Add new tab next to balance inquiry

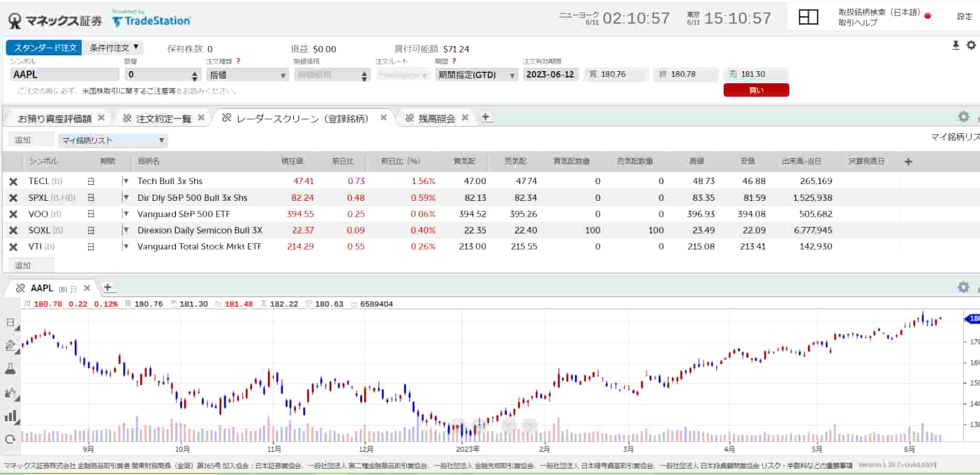485,117
